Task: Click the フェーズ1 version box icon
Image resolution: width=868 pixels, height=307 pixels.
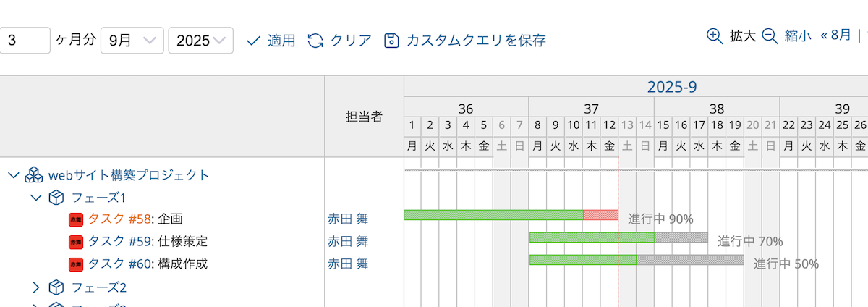Action: click(x=56, y=198)
